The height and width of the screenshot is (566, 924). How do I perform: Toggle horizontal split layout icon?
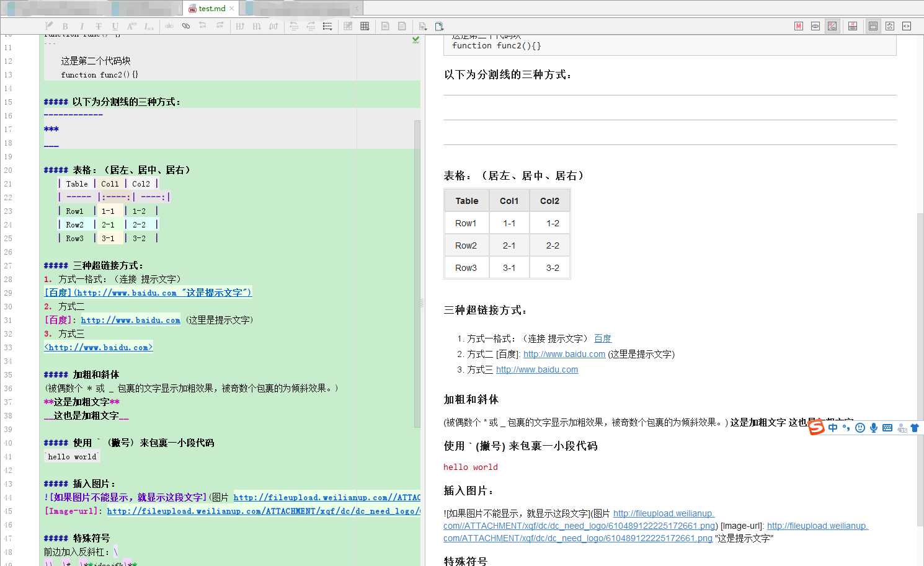pos(853,26)
